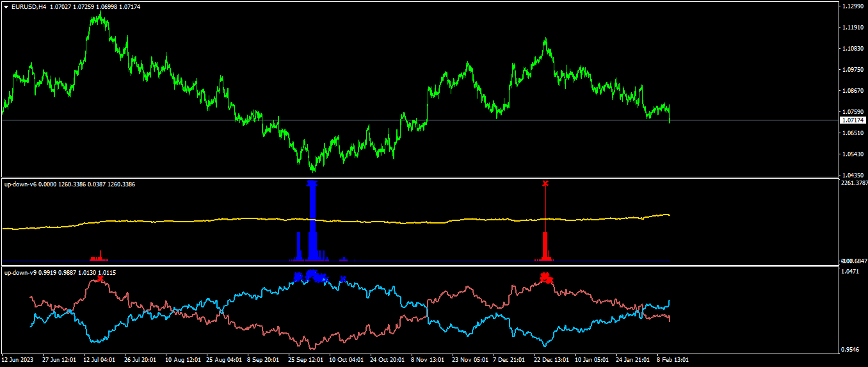Viewport: 868px width, 367px height.
Task: Click the 1.08670 price axis label
Action: pyautogui.click(x=854, y=91)
